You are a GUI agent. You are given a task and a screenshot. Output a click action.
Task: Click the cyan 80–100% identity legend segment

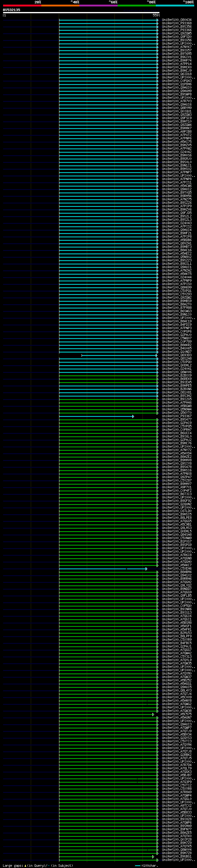pyautogui.click(x=175, y=6)
